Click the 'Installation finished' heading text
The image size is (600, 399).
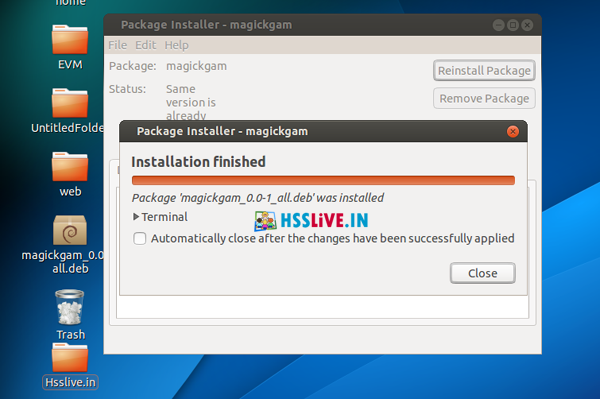pos(198,162)
